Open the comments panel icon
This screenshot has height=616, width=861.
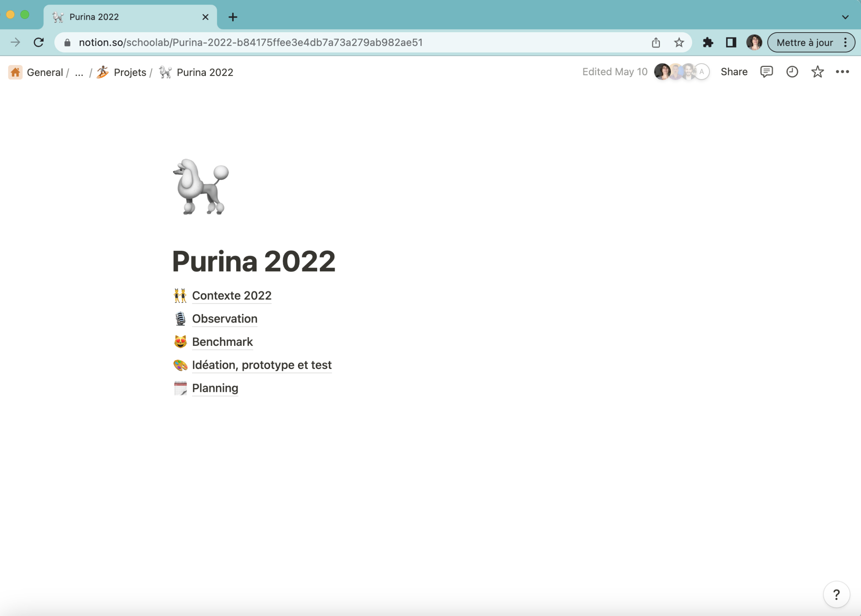point(766,72)
